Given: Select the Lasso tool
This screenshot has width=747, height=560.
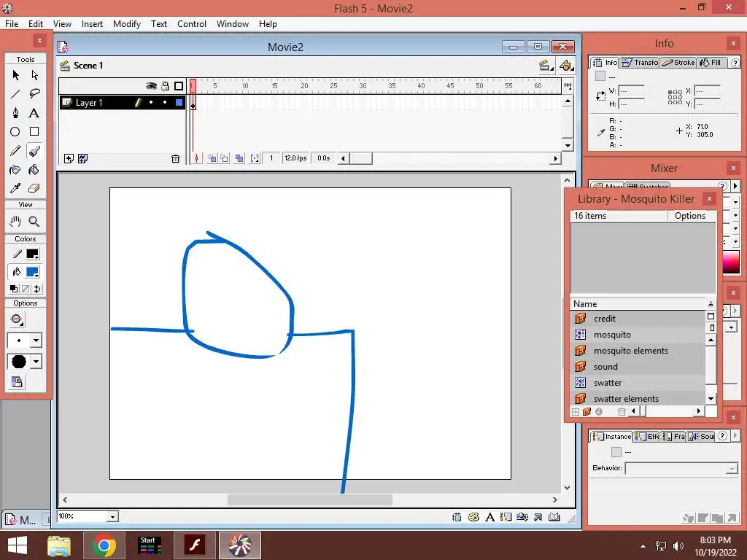Looking at the screenshot, I should [34, 94].
